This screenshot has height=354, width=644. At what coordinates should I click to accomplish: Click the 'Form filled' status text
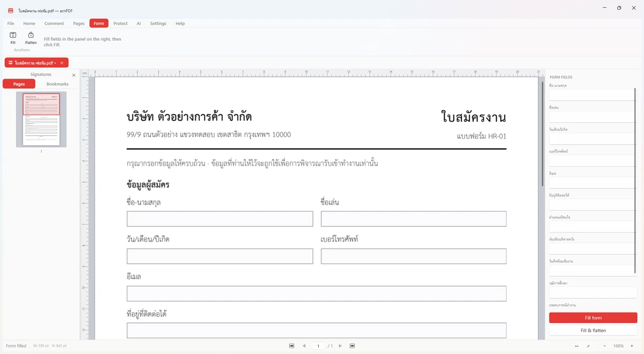click(x=16, y=346)
